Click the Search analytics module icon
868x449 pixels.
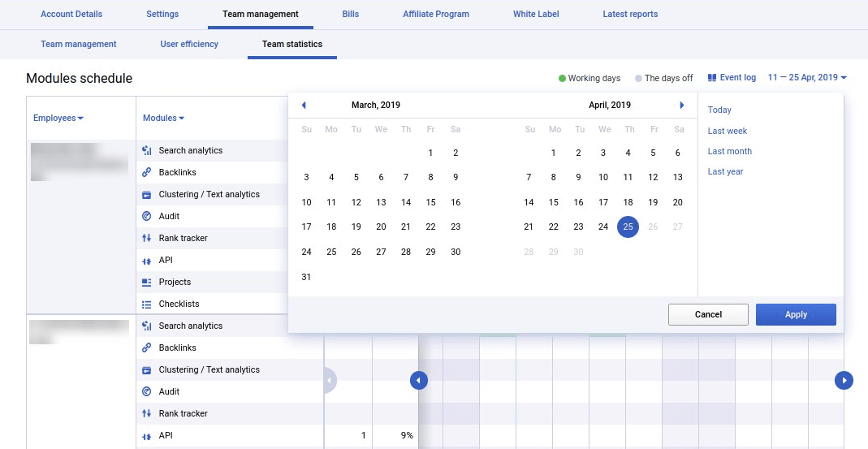coord(147,150)
